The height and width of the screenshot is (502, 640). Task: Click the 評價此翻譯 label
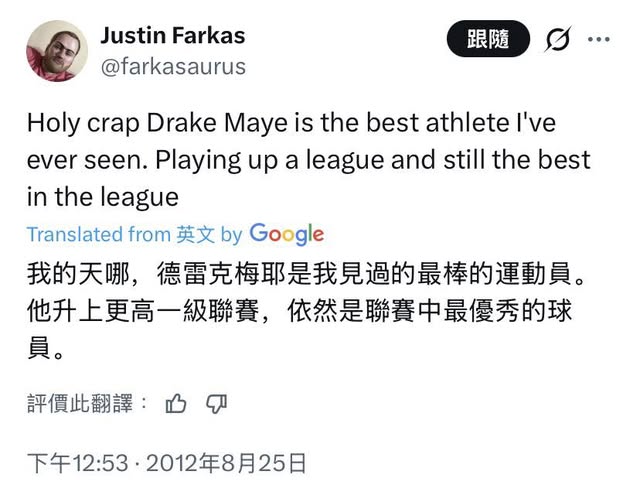pyautogui.click(x=86, y=403)
